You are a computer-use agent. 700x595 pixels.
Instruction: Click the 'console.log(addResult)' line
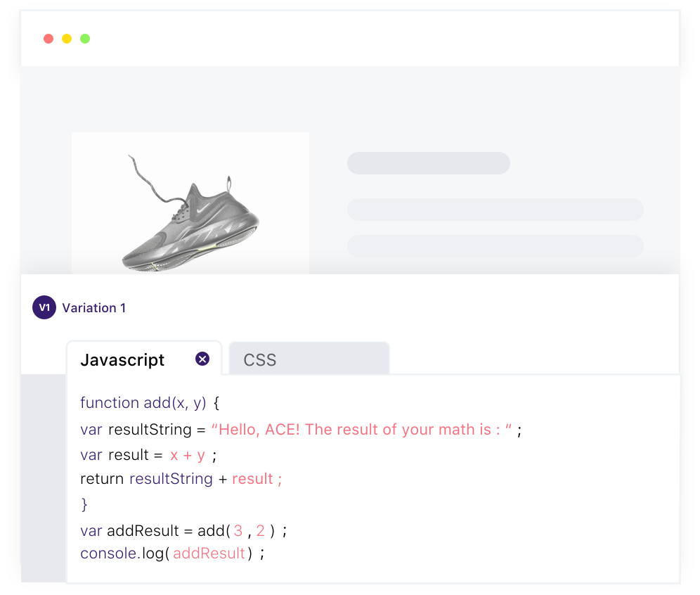pos(172,554)
